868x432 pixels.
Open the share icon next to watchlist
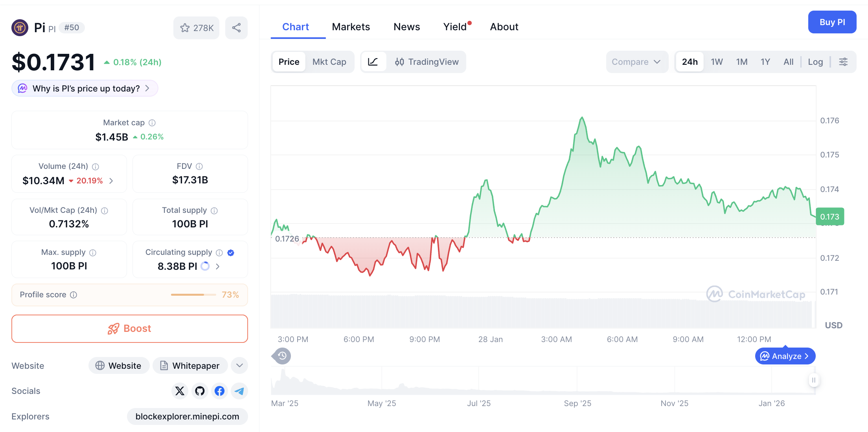pos(236,27)
